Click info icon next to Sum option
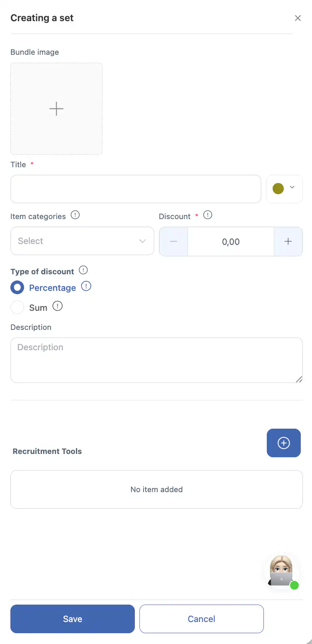 tap(58, 306)
